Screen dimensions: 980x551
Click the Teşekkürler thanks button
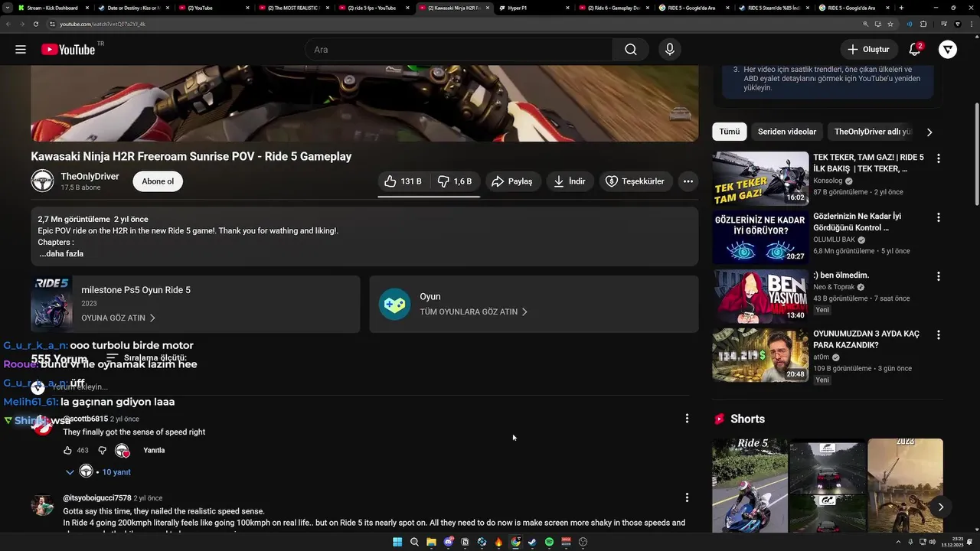click(635, 181)
